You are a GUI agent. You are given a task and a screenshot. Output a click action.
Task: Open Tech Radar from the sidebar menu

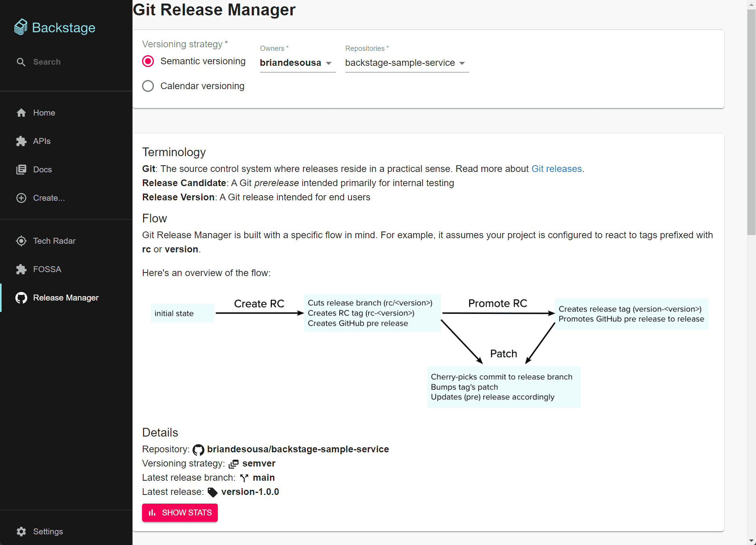tap(66, 241)
